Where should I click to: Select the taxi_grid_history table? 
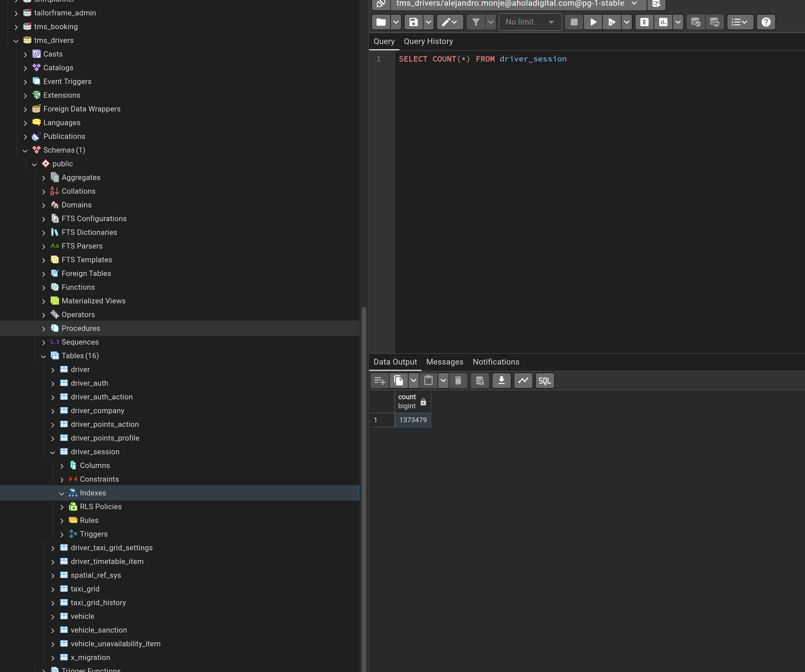pos(98,603)
